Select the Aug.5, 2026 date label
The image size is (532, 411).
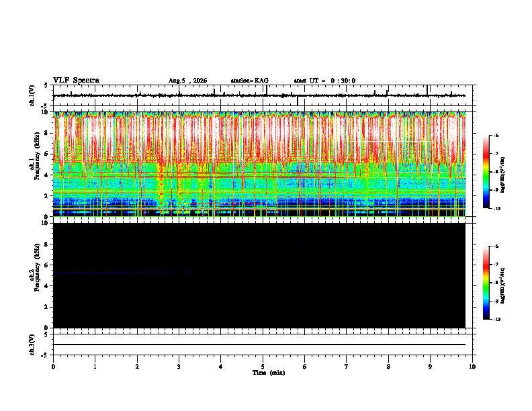click(187, 81)
